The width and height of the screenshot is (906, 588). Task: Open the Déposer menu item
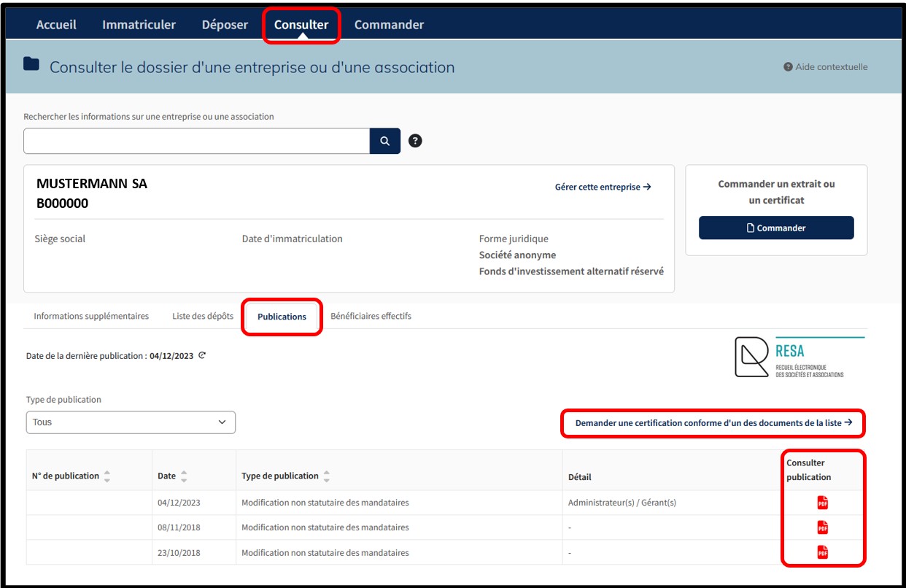[225, 25]
